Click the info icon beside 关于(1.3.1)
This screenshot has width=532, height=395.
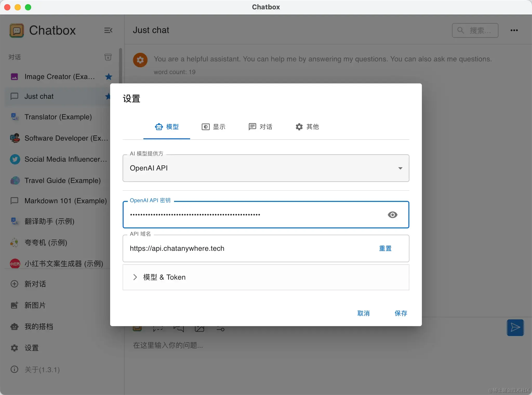tap(14, 369)
